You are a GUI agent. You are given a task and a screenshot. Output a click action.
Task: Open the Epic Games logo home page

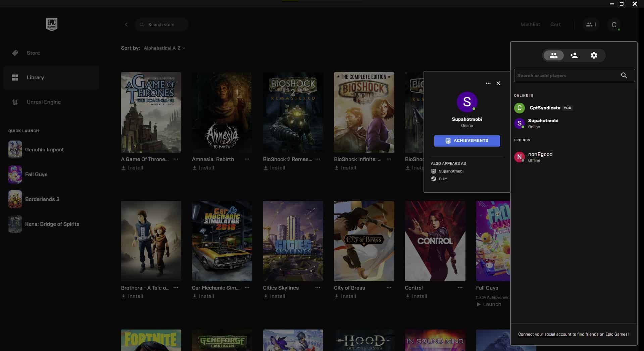(x=51, y=24)
